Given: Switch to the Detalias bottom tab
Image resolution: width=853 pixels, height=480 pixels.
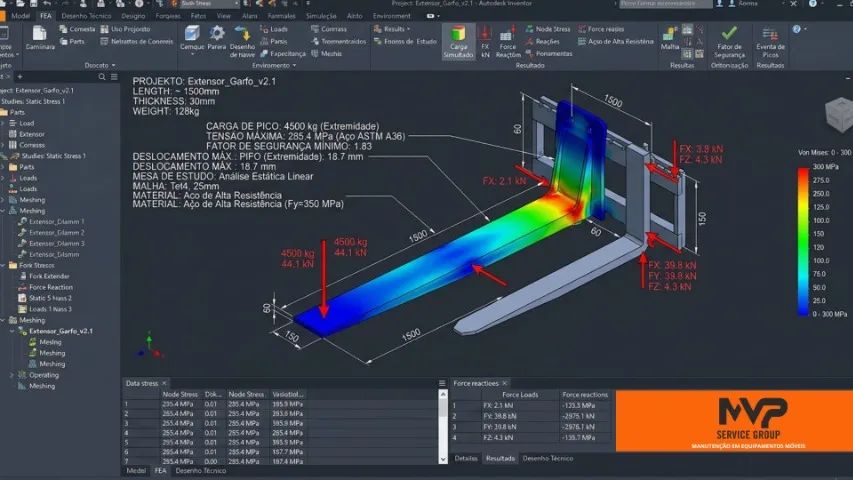Looking at the screenshot, I should [466, 458].
